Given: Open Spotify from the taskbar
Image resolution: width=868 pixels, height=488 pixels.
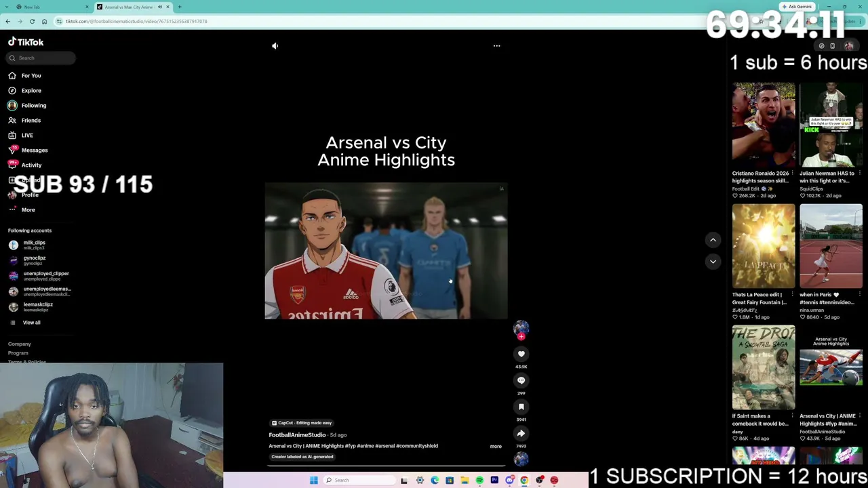Looking at the screenshot, I should [479, 481].
